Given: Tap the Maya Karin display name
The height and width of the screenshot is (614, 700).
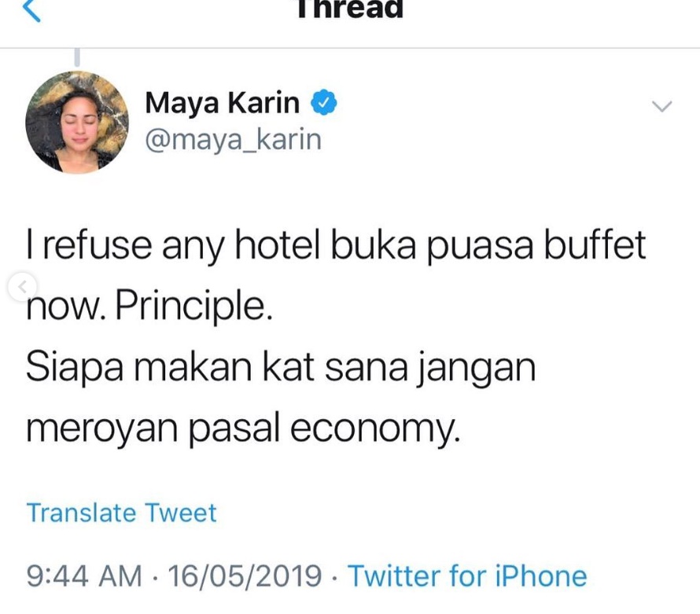Looking at the screenshot, I should click(223, 103).
